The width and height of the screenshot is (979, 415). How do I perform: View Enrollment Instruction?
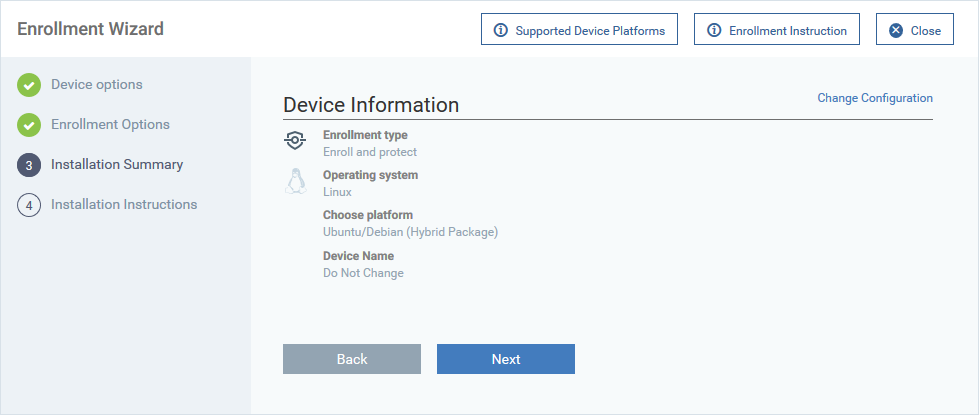(777, 29)
